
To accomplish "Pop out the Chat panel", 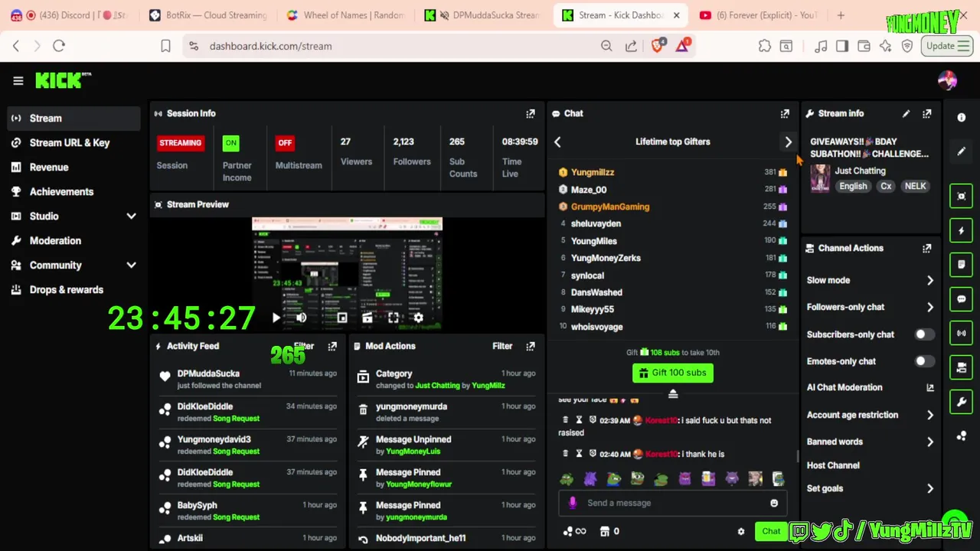I will coord(785,113).
